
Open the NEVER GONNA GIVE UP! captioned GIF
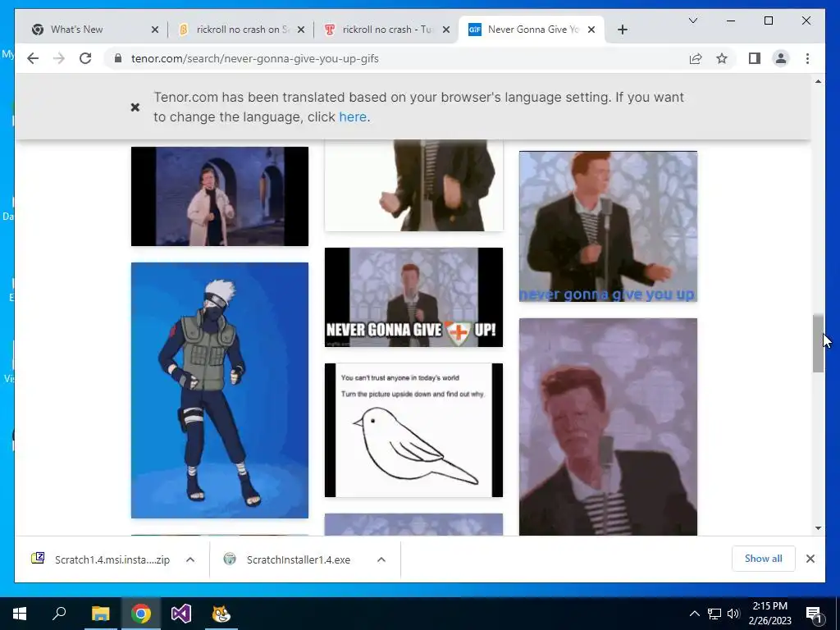pos(413,297)
